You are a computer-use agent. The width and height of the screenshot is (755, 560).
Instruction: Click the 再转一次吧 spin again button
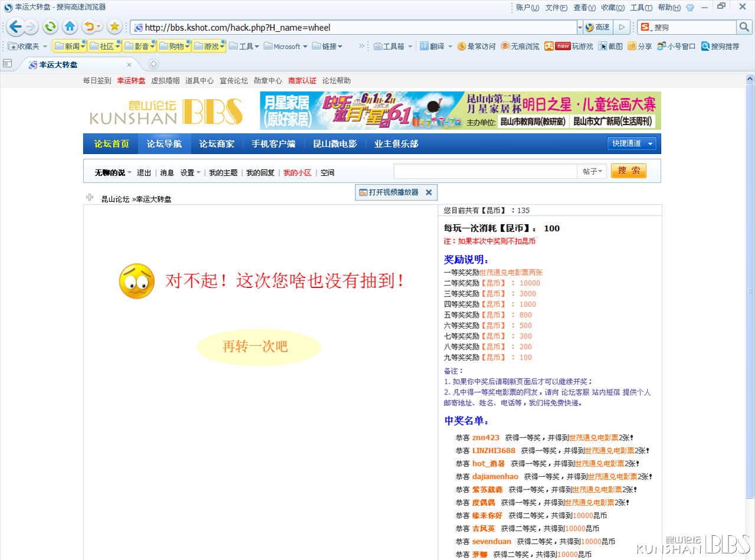[259, 347]
